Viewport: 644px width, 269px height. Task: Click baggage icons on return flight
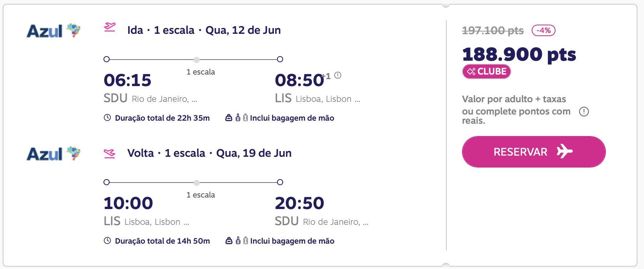[237, 241]
